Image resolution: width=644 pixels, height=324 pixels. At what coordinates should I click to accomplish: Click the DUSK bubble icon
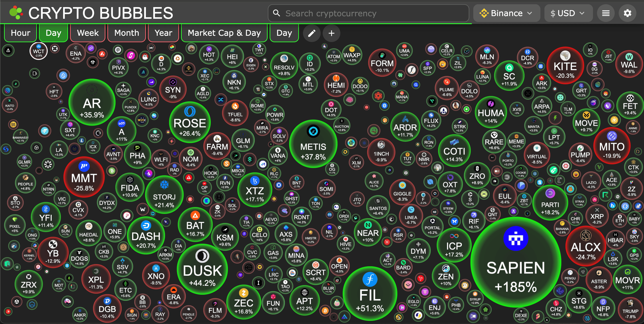coord(202,256)
